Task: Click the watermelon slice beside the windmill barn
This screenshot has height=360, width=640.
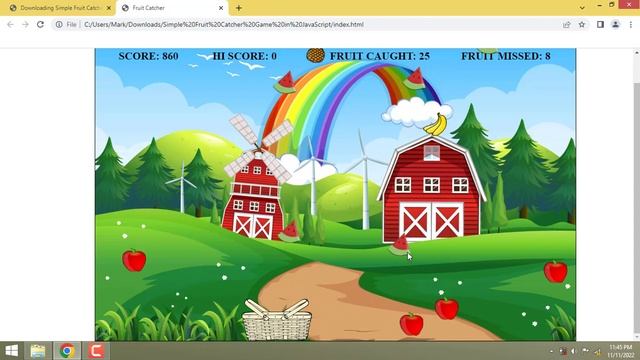Action: tap(289, 232)
